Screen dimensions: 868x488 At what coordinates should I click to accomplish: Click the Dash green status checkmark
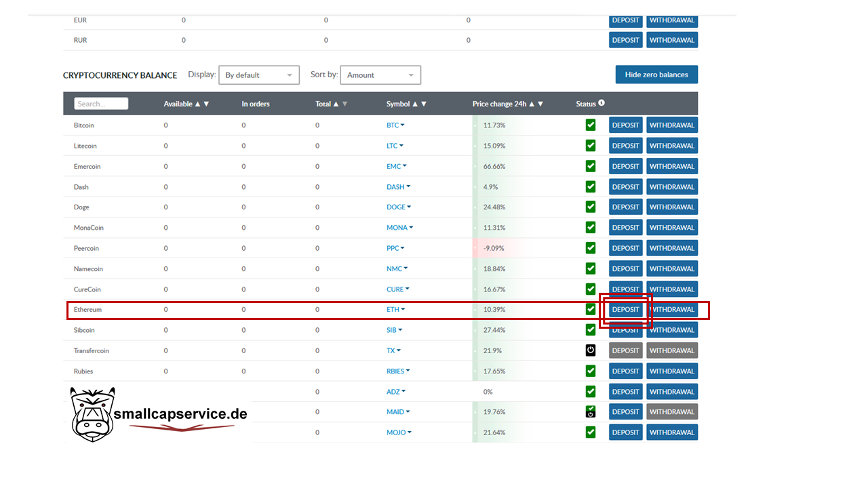[591, 186]
